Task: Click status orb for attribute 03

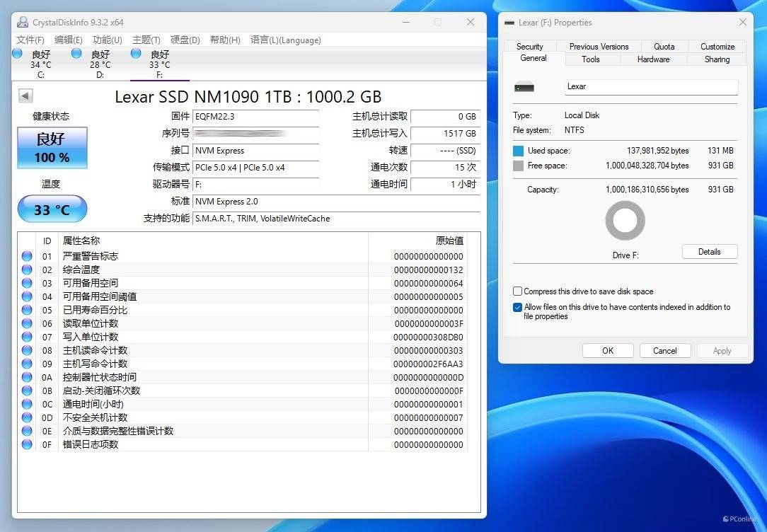Action: tap(27, 283)
